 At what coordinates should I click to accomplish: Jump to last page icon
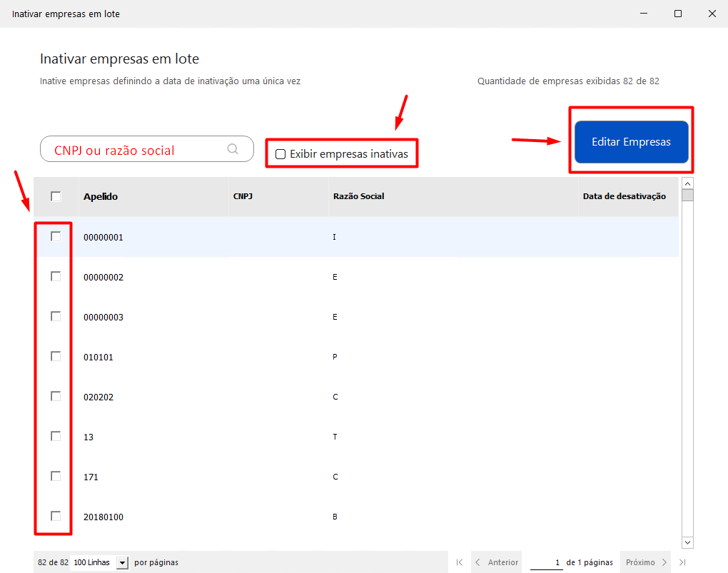[x=683, y=562]
